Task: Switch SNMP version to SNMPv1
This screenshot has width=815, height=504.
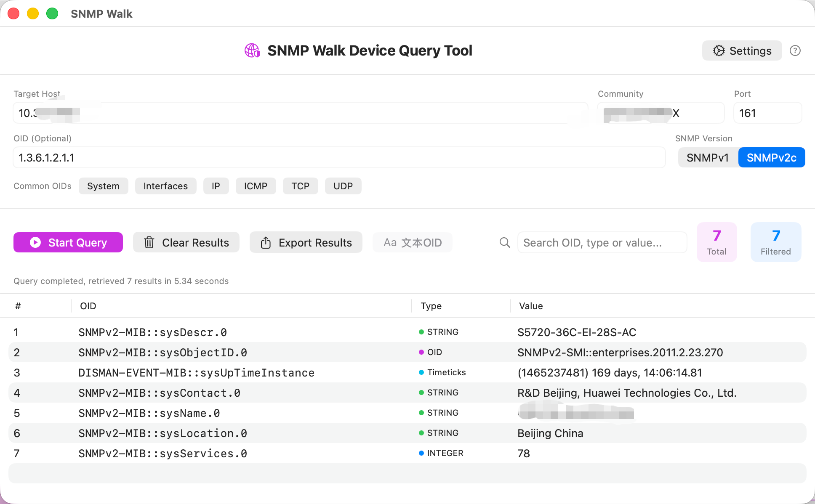Action: [x=708, y=157]
